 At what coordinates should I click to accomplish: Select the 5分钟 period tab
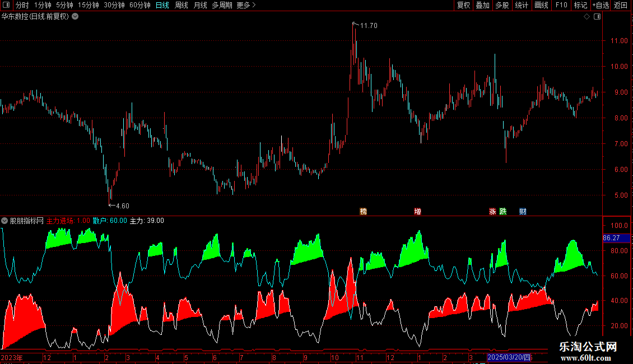64,5
